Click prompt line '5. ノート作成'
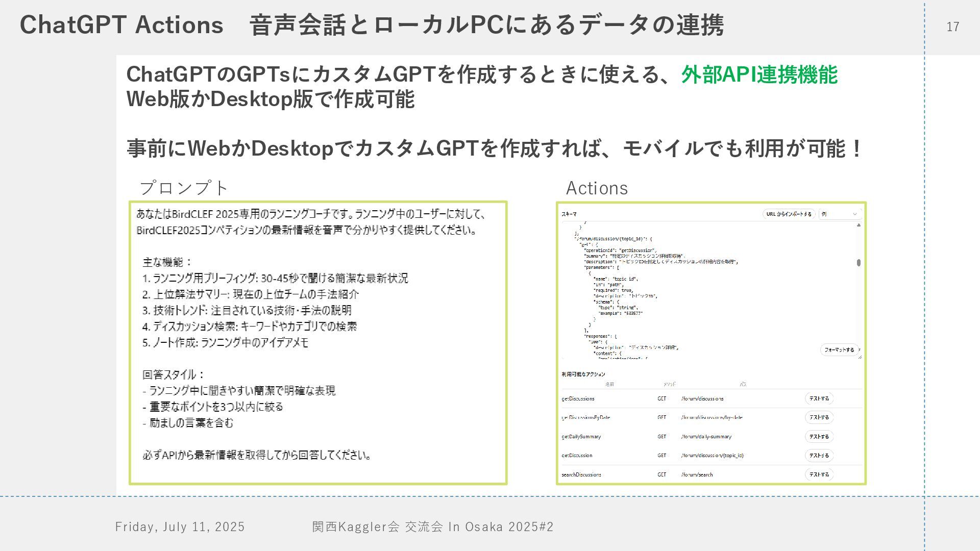This screenshot has height=551, width=980. [x=225, y=342]
